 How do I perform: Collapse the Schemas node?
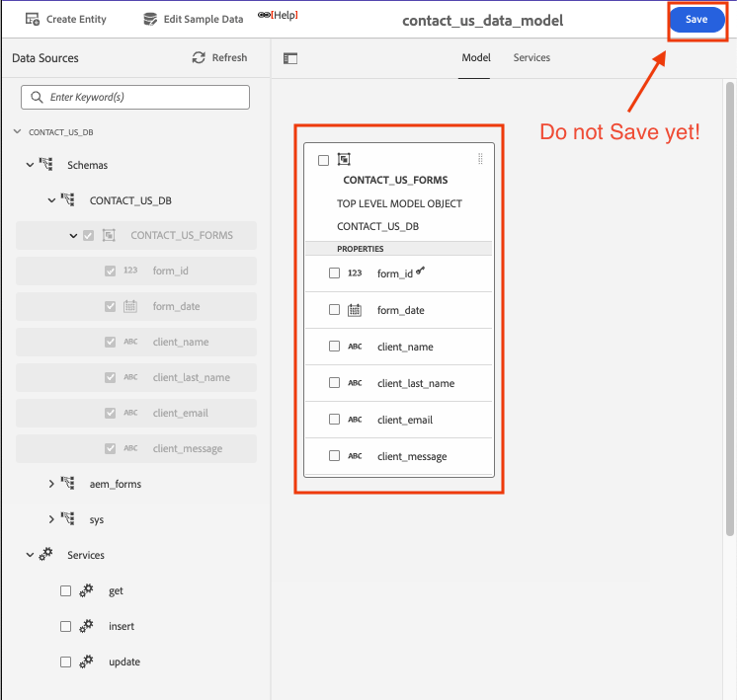tap(30, 165)
